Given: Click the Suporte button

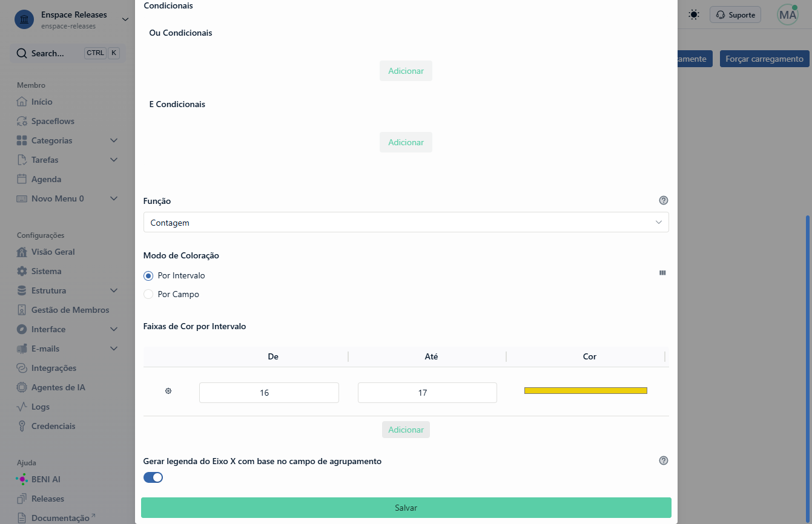Looking at the screenshot, I should pyautogui.click(x=735, y=15).
